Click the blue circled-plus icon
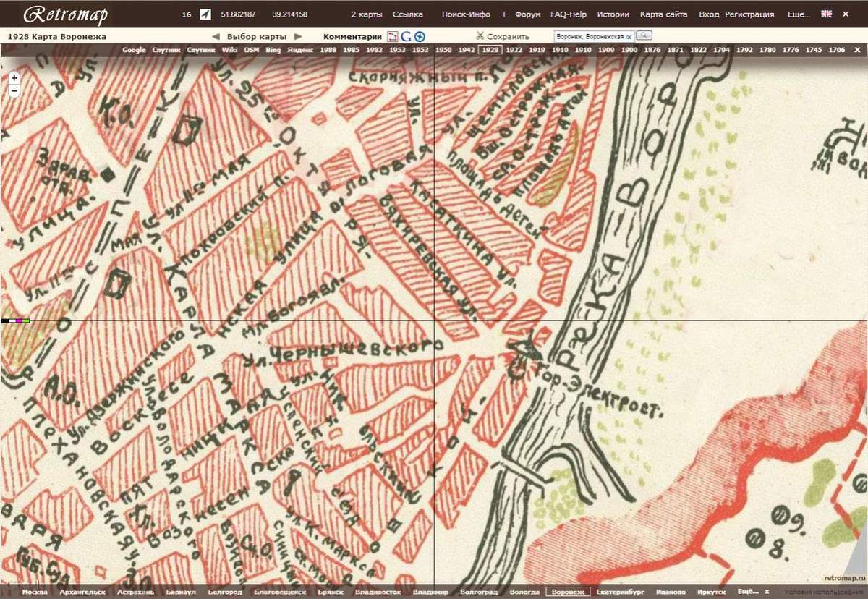This screenshot has width=868, height=599. [x=420, y=36]
